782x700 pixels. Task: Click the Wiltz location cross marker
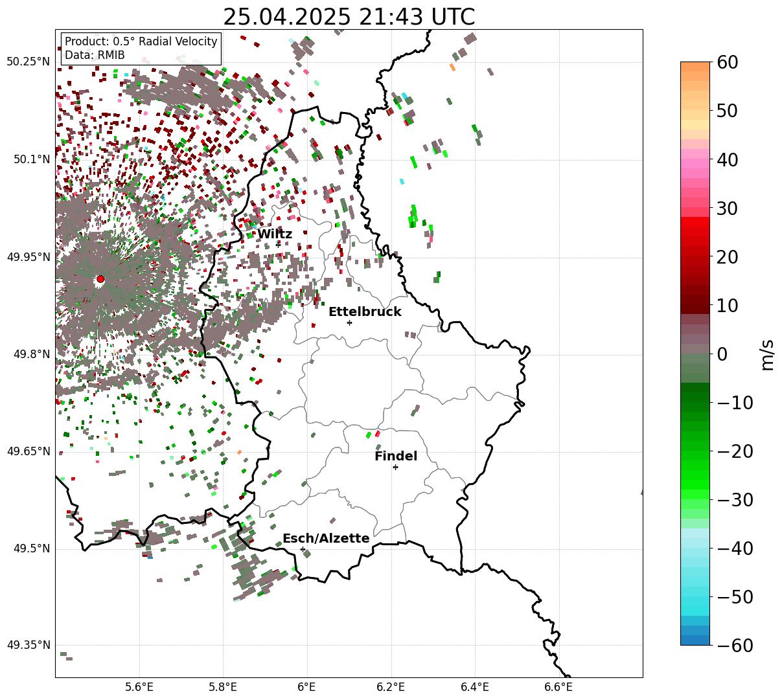(x=278, y=244)
